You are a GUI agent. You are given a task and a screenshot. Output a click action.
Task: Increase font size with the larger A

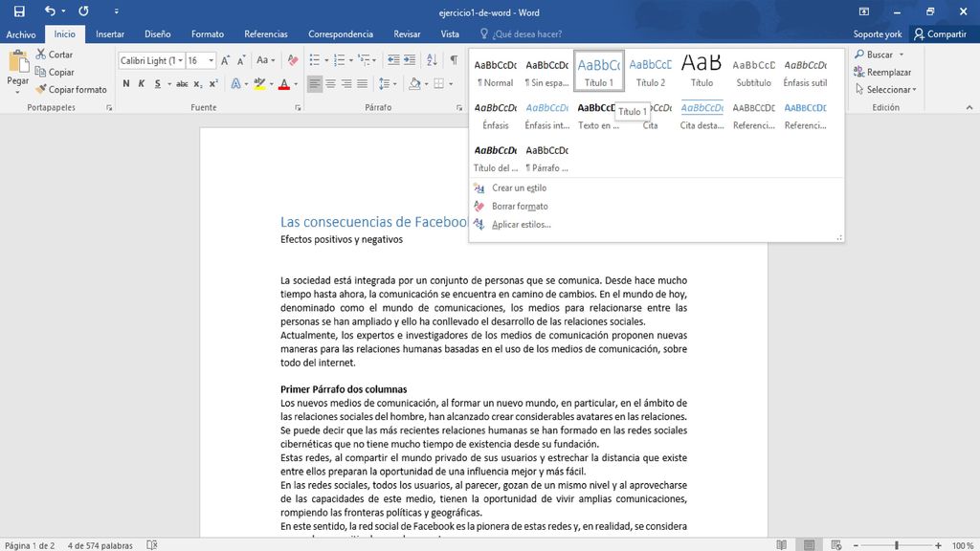click(x=225, y=60)
